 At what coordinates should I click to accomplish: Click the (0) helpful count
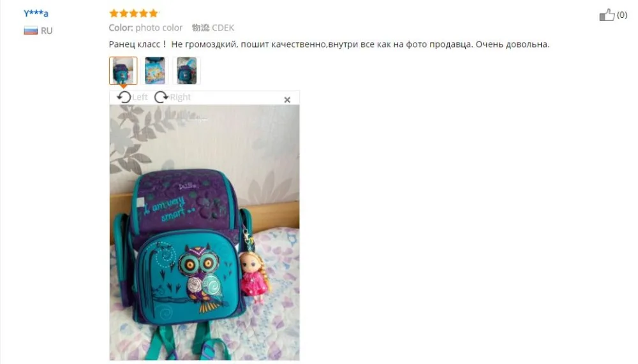pos(621,15)
